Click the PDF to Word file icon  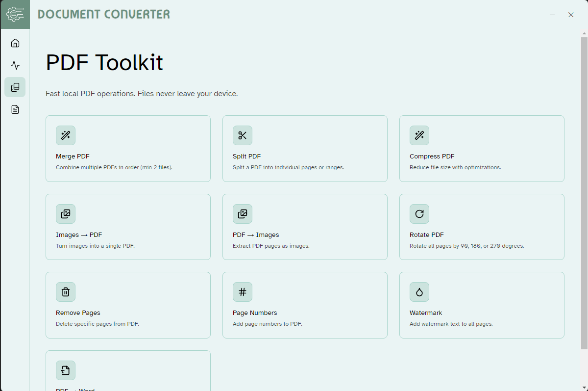(66, 370)
